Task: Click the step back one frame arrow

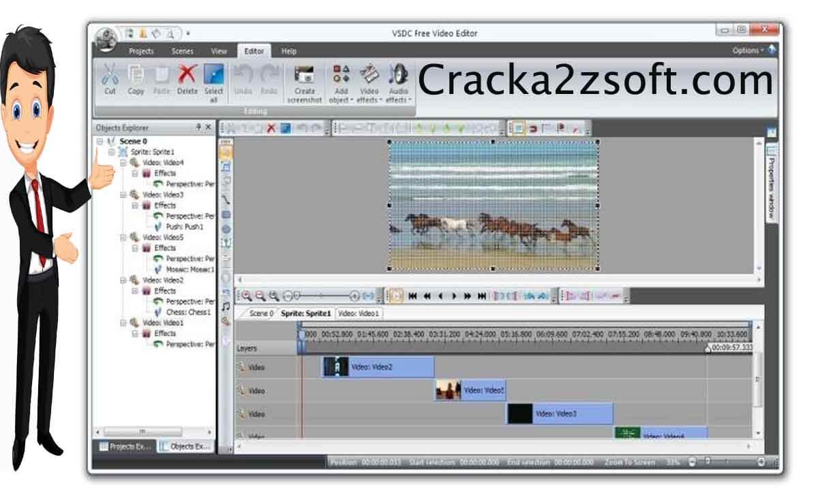Action: click(440, 296)
